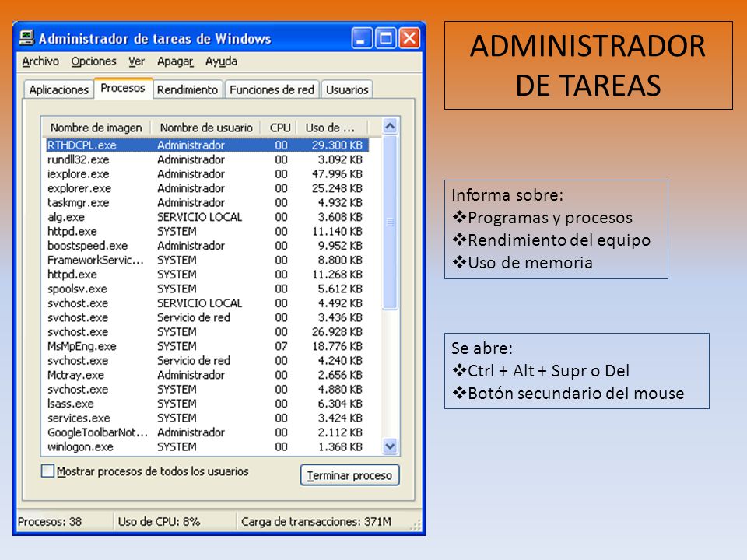Minimize the Administrador de tareas window
747x560 pixels.
[362, 39]
